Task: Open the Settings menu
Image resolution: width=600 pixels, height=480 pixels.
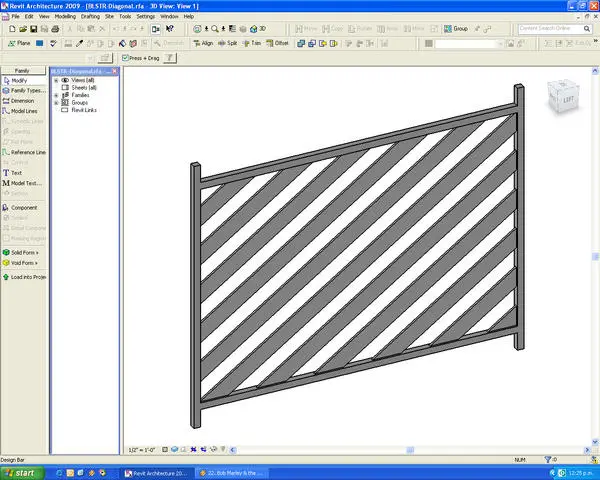Action: pyautogui.click(x=146, y=16)
